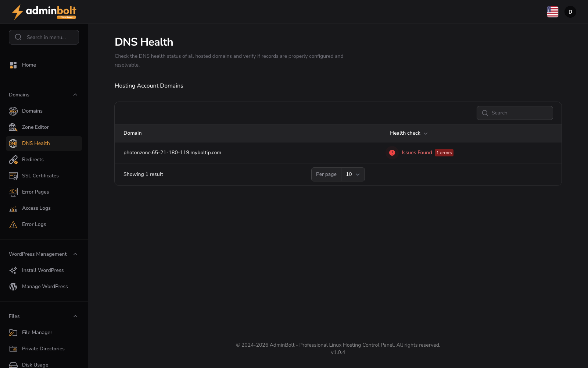This screenshot has width=588, height=368.
Task: Collapse the Domains sidebar section
Action: click(x=75, y=95)
